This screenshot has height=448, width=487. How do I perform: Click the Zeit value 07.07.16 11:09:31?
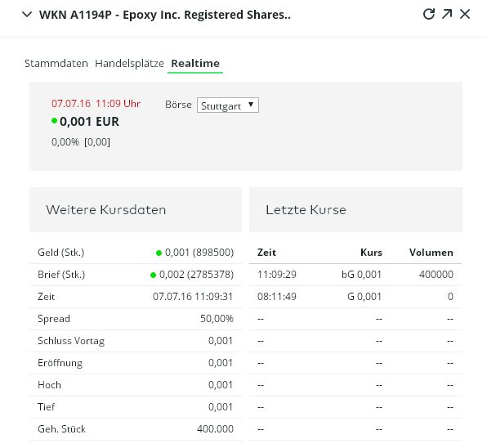pyautogui.click(x=193, y=297)
